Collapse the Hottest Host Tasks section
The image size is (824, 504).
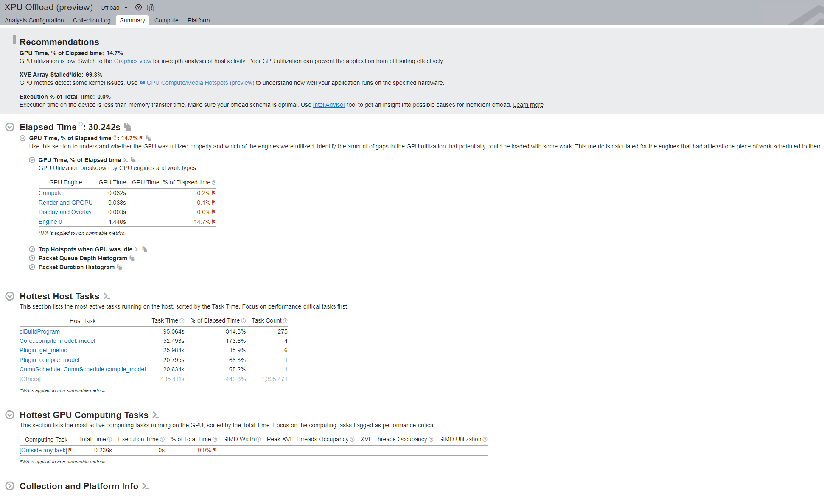click(10, 296)
